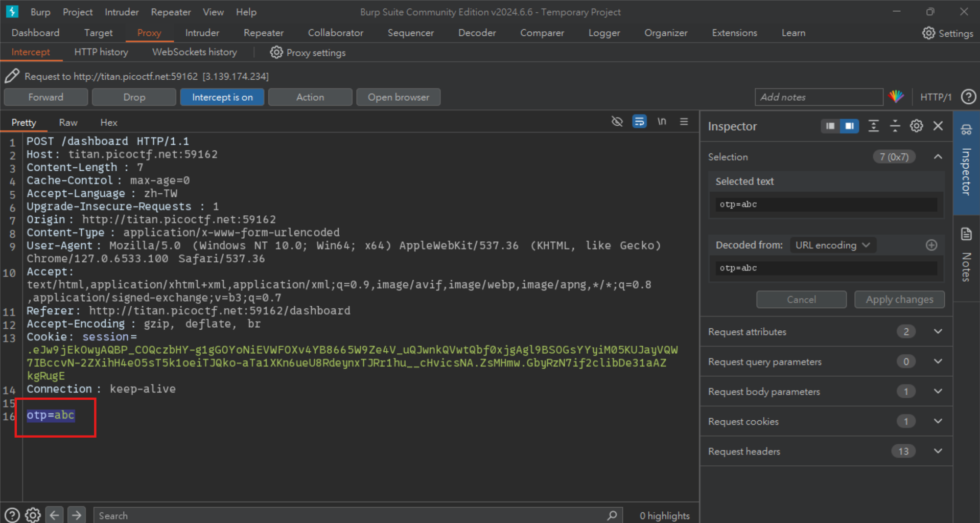The image size is (980, 523).
Task: Toggle Intercept is on
Action: pyautogui.click(x=222, y=97)
